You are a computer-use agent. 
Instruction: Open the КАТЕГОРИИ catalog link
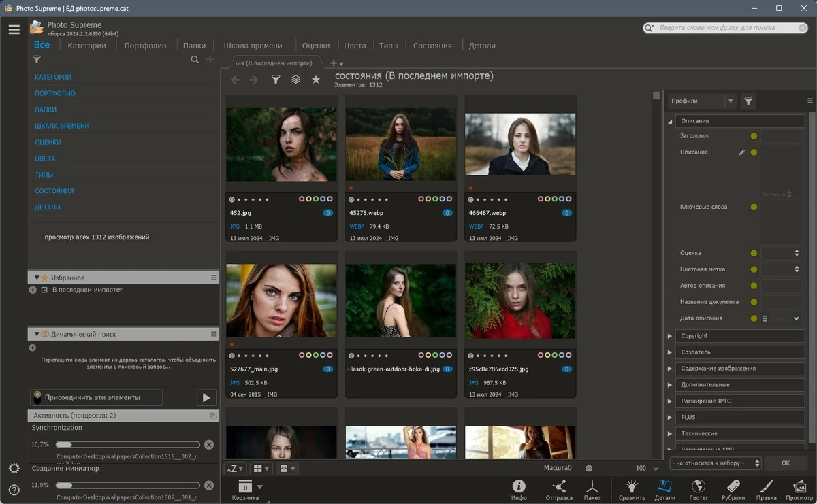53,77
